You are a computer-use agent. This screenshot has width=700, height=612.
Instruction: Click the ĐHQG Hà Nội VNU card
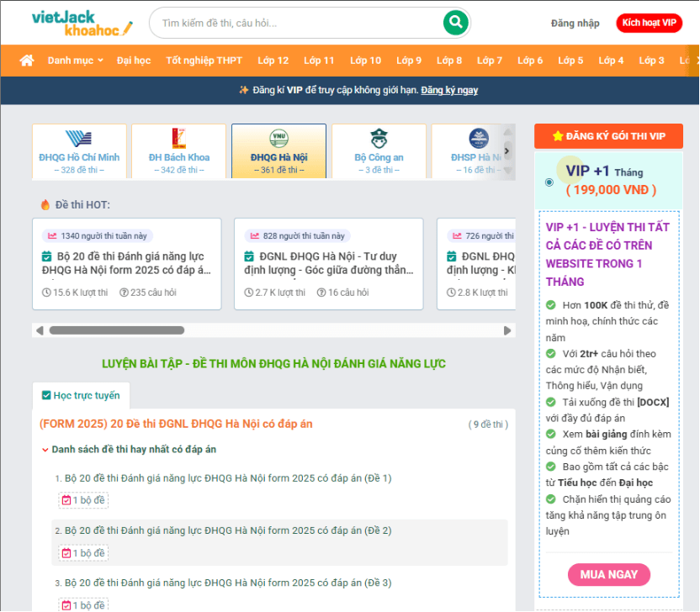pos(278,151)
